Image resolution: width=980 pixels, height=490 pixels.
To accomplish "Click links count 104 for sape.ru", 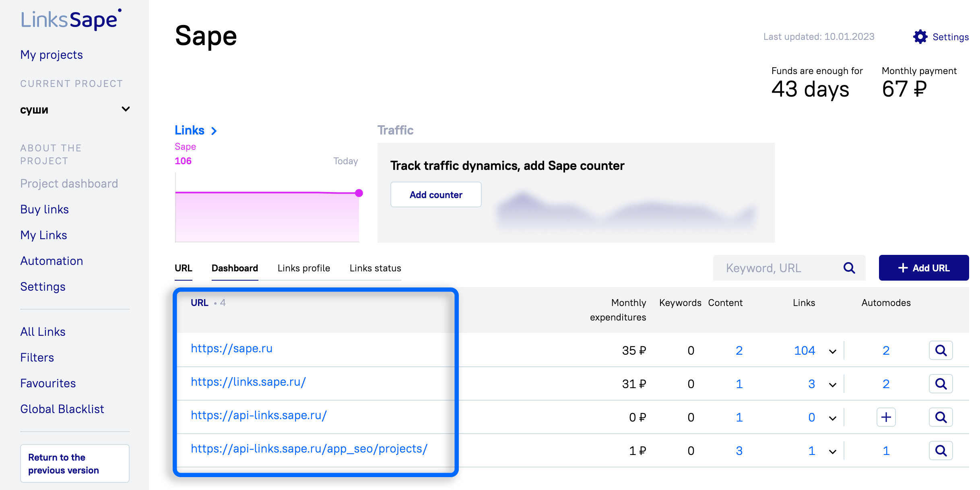I will pos(805,351).
